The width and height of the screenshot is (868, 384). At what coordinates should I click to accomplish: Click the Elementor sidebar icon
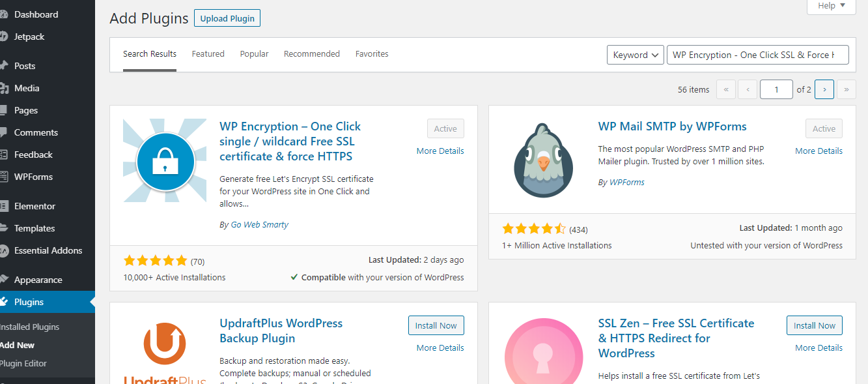tap(3, 206)
